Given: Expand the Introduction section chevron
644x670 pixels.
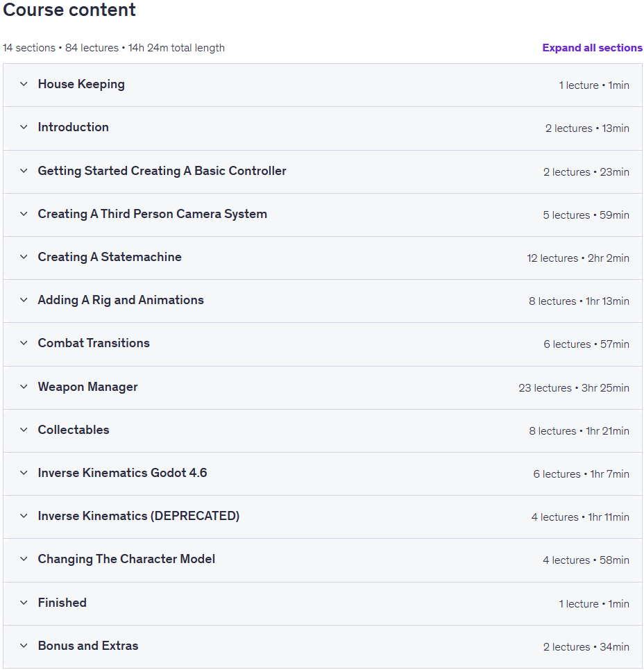Looking at the screenshot, I should coord(24,127).
